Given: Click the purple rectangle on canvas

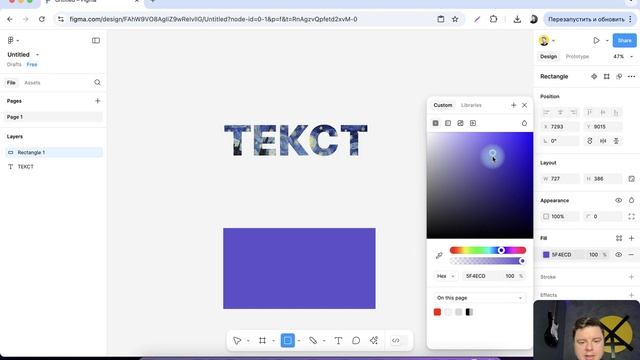Looking at the screenshot, I should tap(299, 268).
